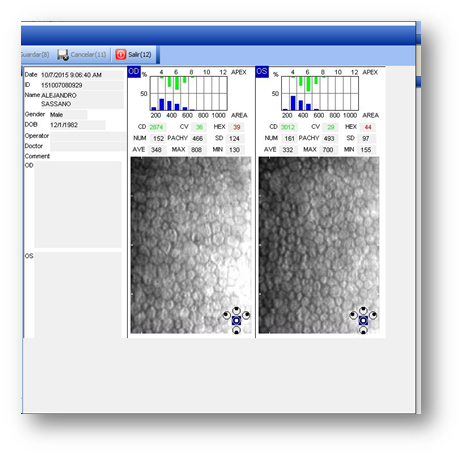Select the bottom fixation target on the OD image
Image resolution: width=463 pixels, height=456 pixels.
coord(236,330)
